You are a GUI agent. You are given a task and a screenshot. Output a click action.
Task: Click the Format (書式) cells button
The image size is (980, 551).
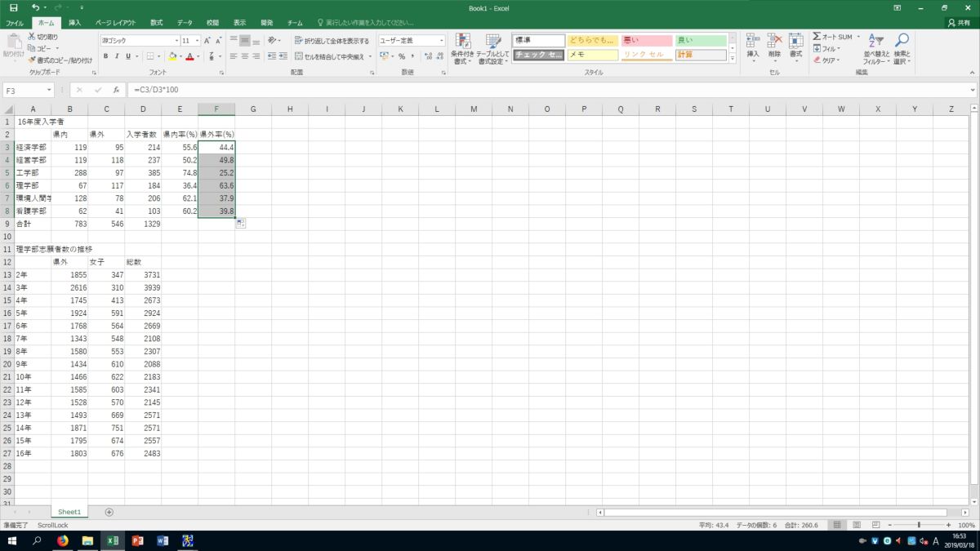[795, 47]
